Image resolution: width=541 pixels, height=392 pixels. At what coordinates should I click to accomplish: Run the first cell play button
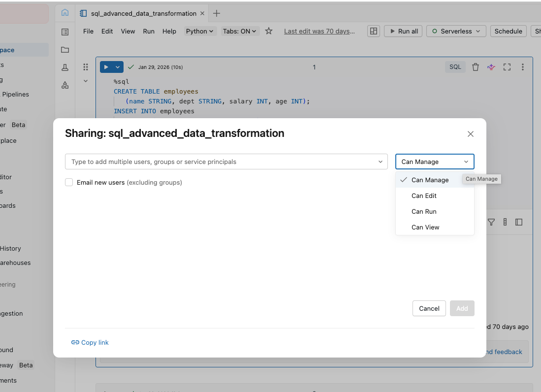coord(106,67)
